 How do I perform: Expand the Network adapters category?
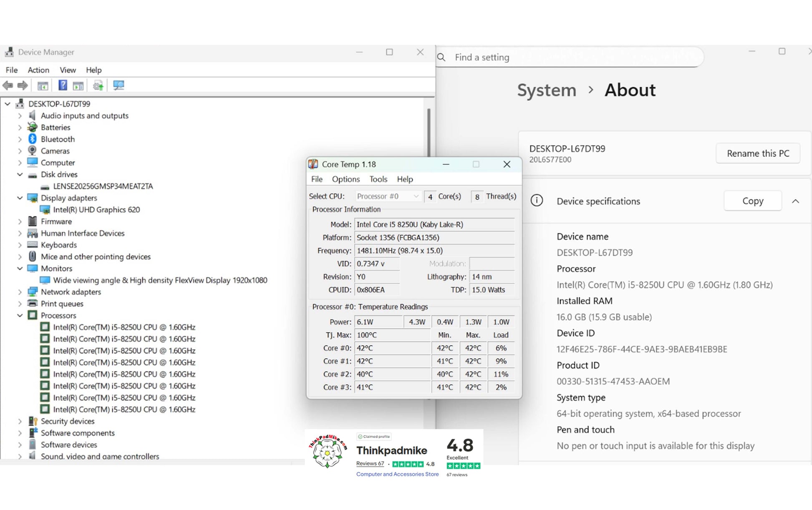(20, 292)
